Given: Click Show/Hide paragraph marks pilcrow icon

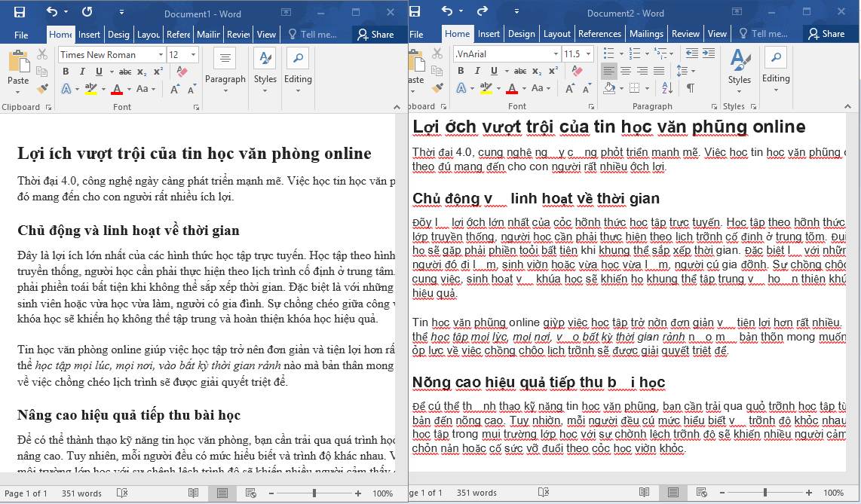Looking at the screenshot, I should [690, 87].
